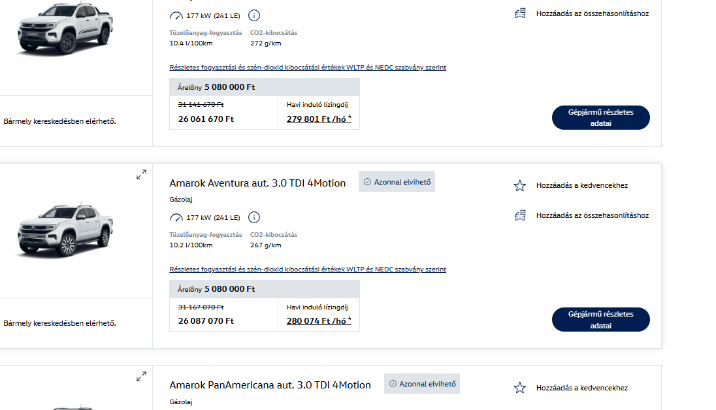Screen dimensions: 716x410
Task: Click Árelőny 5 080 000 Ft on top car
Action: [x=216, y=87]
